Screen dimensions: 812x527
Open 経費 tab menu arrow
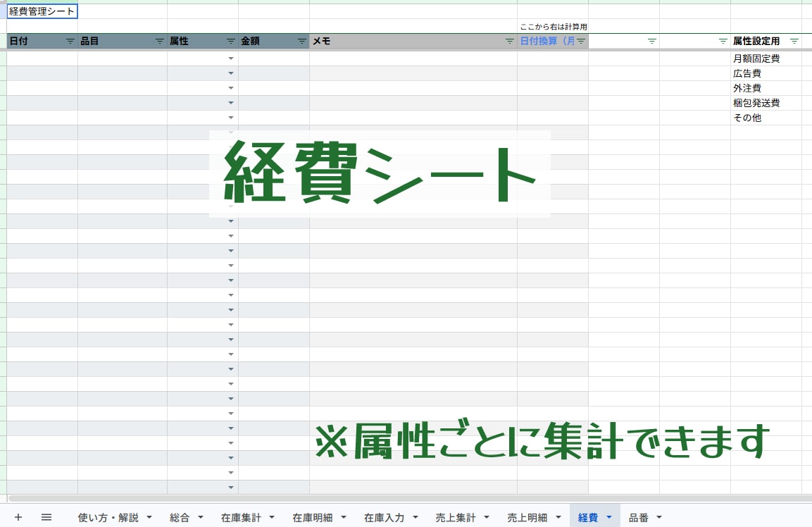pos(609,517)
